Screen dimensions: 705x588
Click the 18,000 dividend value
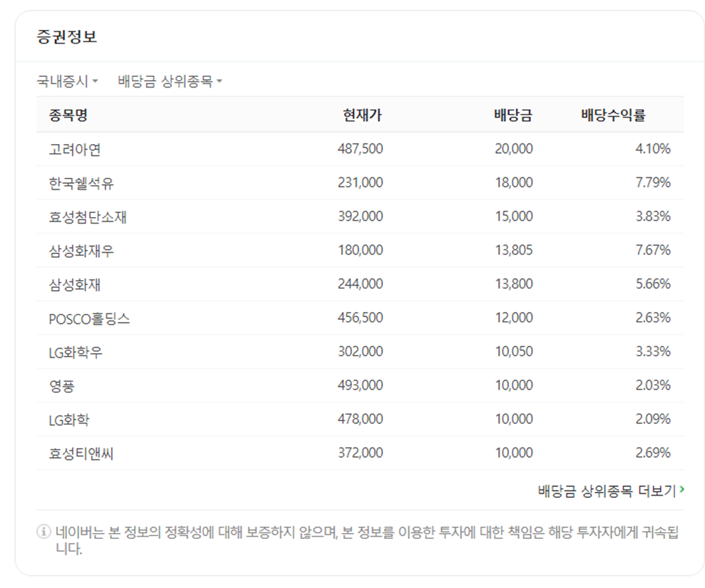pos(514,183)
